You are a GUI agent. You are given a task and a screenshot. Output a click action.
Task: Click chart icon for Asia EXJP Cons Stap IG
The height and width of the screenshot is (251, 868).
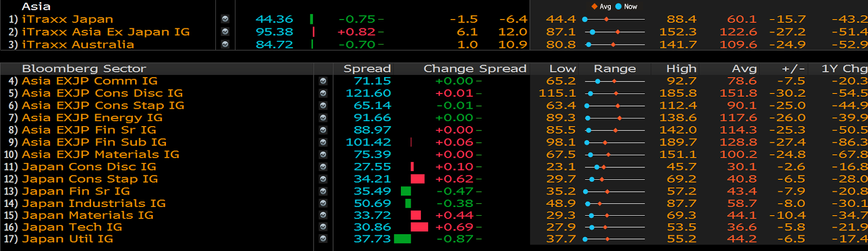[x=323, y=105]
